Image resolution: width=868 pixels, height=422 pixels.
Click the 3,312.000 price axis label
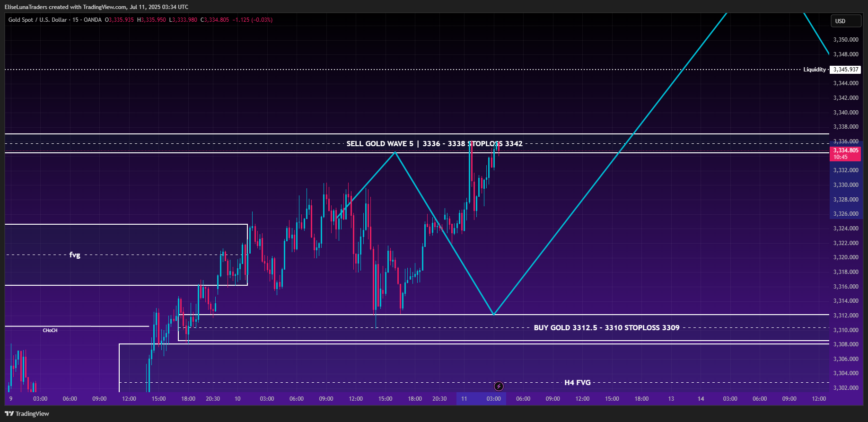click(846, 316)
